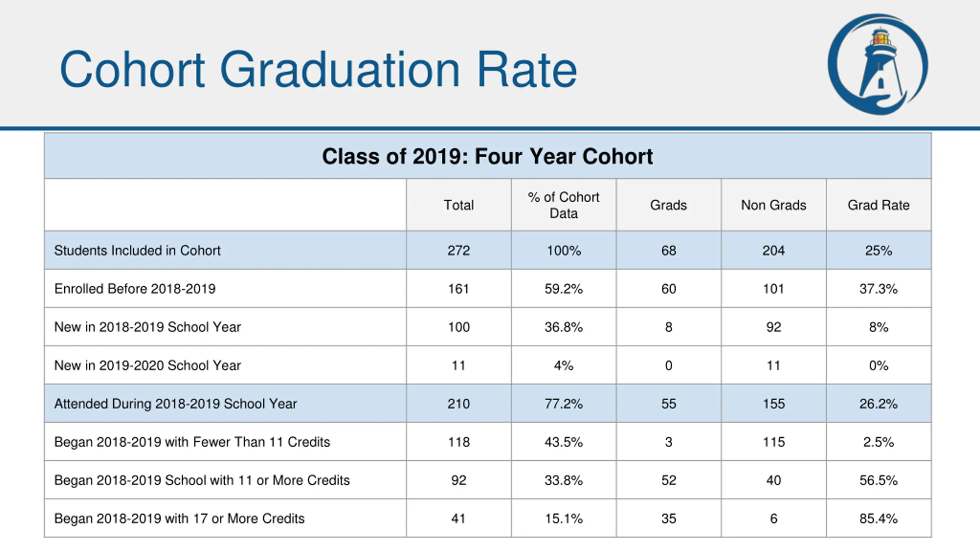Image resolution: width=980 pixels, height=551 pixels.
Task: Select Began 2018-2019 with Fewer Than 11 Credits
Action: (192, 442)
